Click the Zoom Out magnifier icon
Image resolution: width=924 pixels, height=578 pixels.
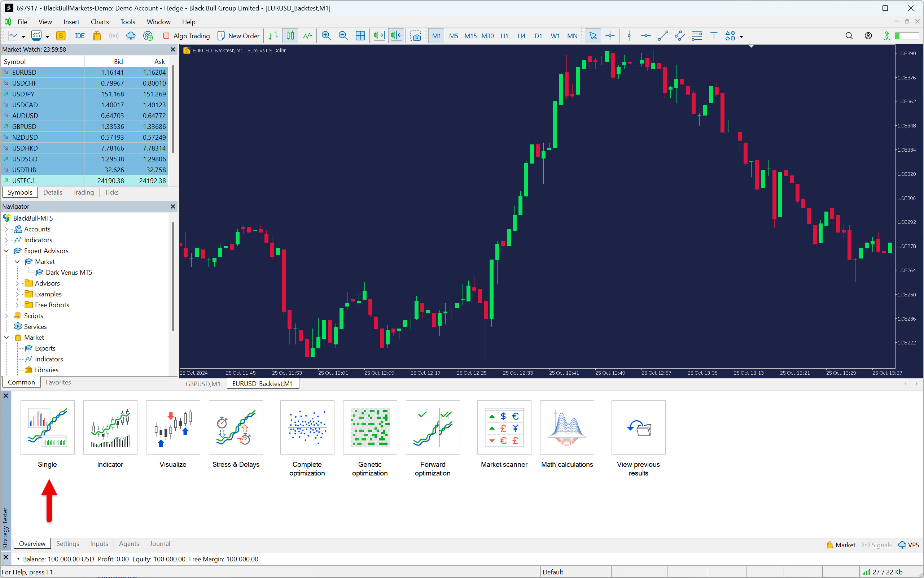click(x=343, y=36)
